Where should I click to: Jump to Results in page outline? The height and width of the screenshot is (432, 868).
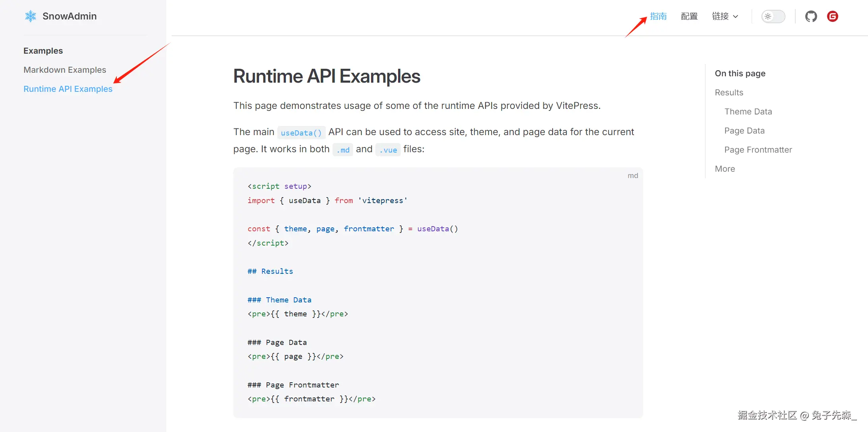[729, 93]
